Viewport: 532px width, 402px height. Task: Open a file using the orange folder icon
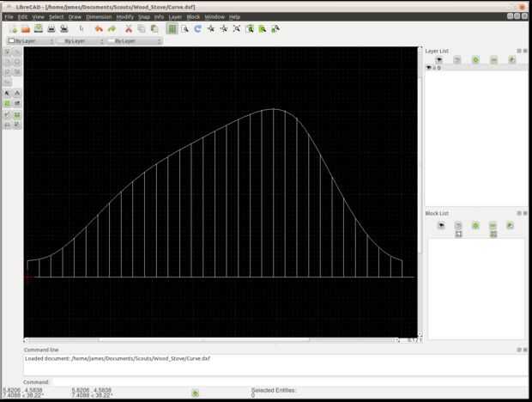click(x=26, y=29)
